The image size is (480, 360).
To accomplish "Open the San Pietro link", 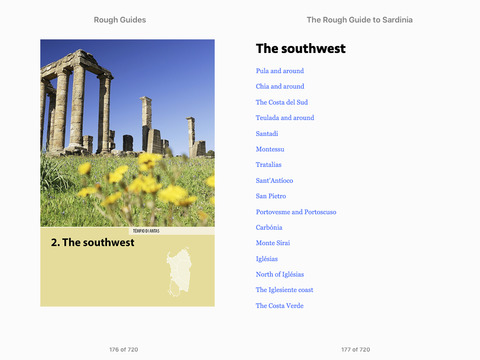I will point(271,196).
